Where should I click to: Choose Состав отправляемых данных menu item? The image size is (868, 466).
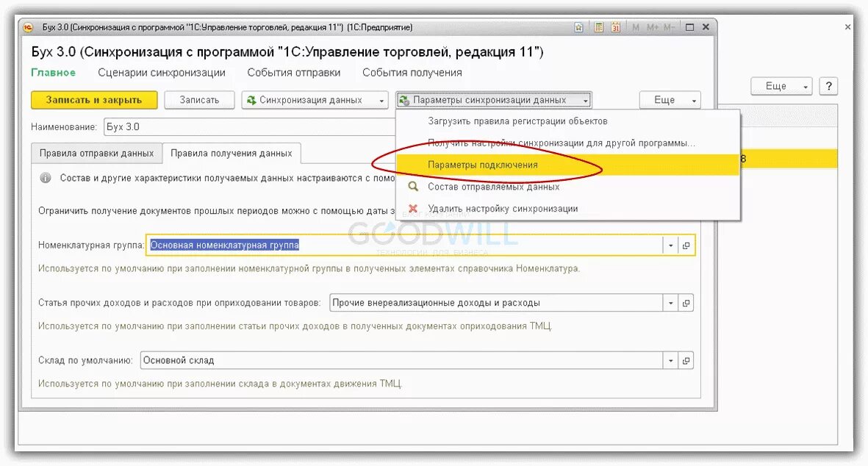pyautogui.click(x=568, y=187)
